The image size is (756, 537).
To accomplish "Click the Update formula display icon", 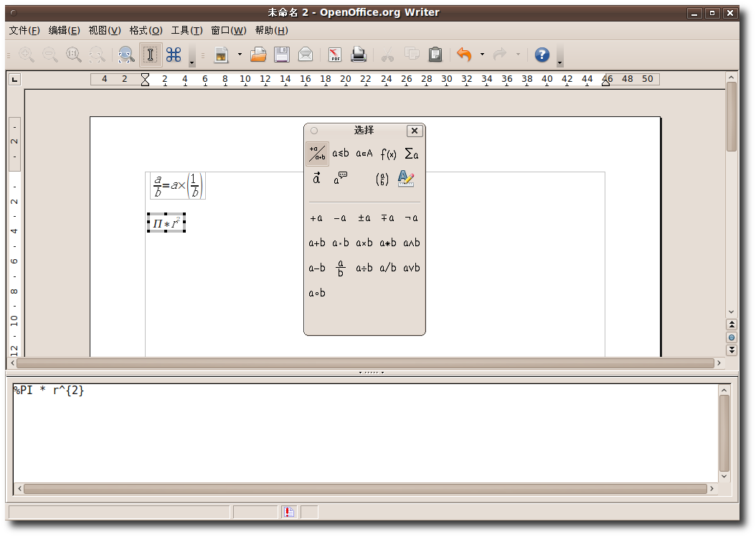I will (126, 55).
